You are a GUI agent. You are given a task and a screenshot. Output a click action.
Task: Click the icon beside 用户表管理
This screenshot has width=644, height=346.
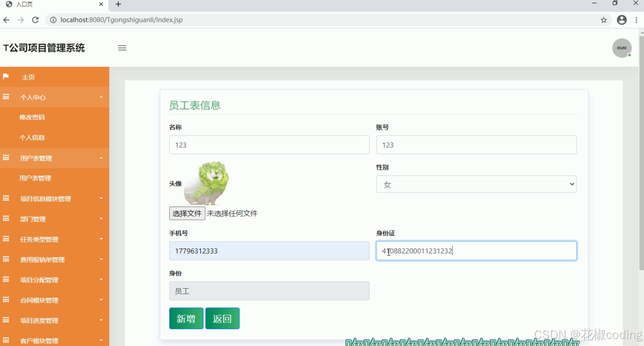(x=6, y=158)
